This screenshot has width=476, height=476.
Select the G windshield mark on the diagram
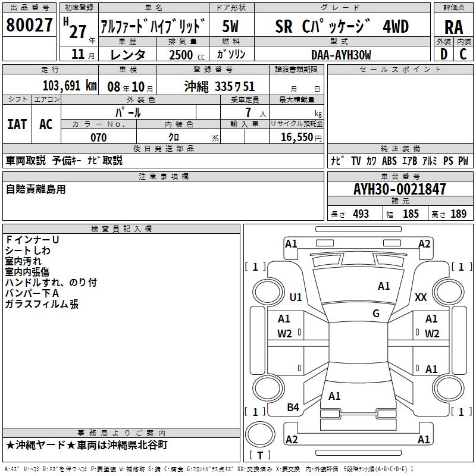(376, 314)
